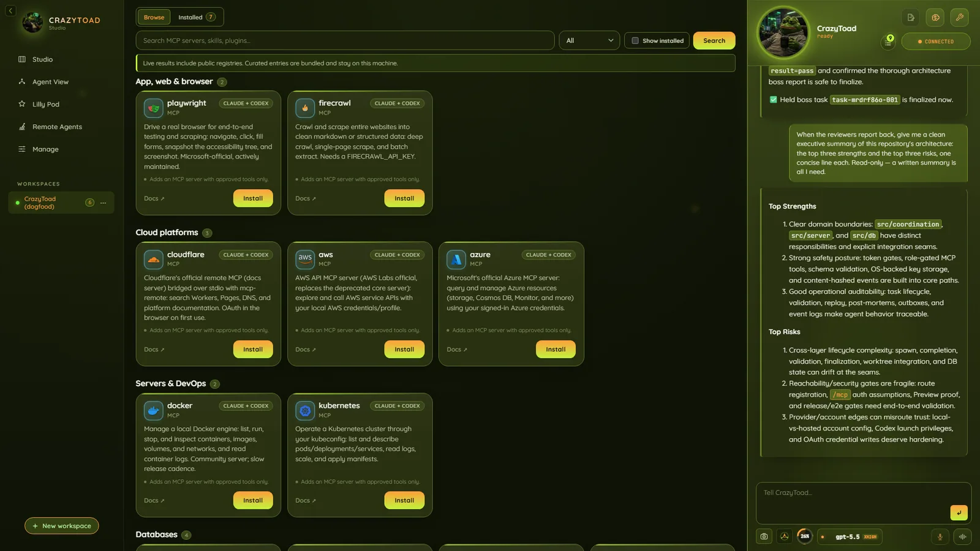Open Docs link for aws
The height and width of the screenshot is (551, 980).
(x=306, y=350)
